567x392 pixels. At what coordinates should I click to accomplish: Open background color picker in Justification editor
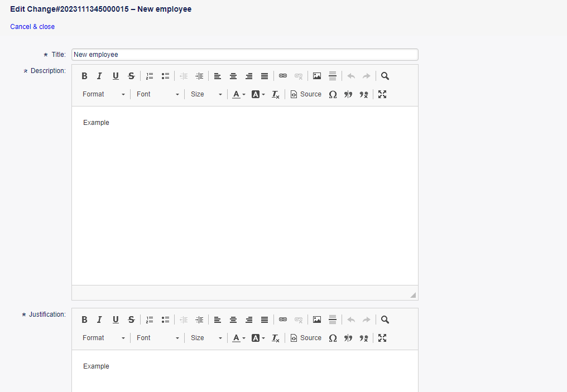coord(258,338)
